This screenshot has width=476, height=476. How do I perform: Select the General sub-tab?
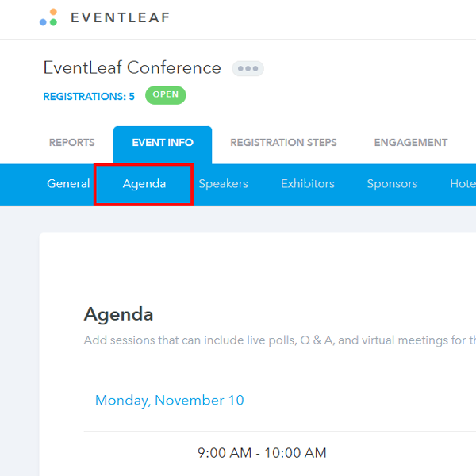[x=68, y=184]
